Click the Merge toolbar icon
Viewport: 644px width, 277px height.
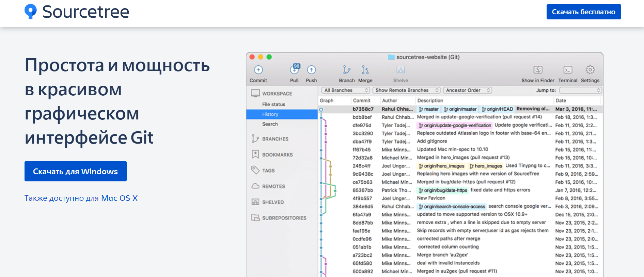pyautogui.click(x=365, y=70)
